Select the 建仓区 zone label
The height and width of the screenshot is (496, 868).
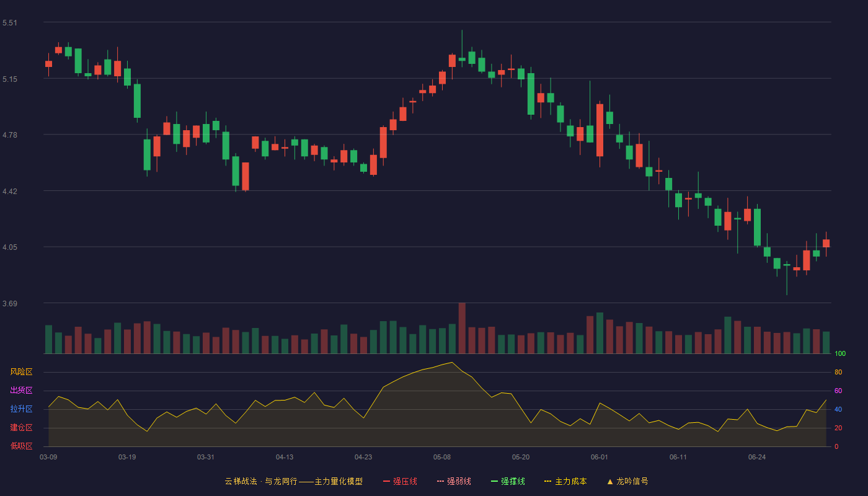[21, 428]
